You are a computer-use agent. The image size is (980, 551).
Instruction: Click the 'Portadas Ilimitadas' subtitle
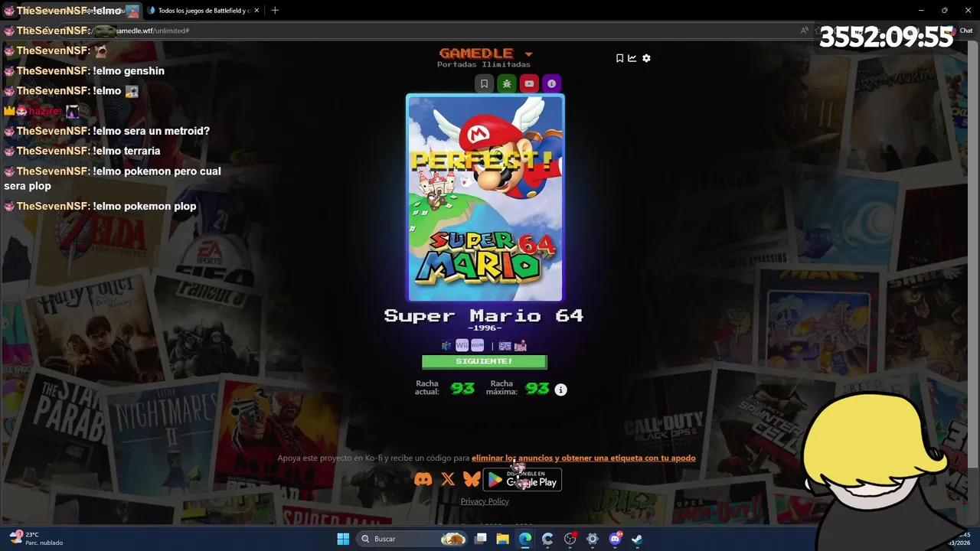pos(484,64)
